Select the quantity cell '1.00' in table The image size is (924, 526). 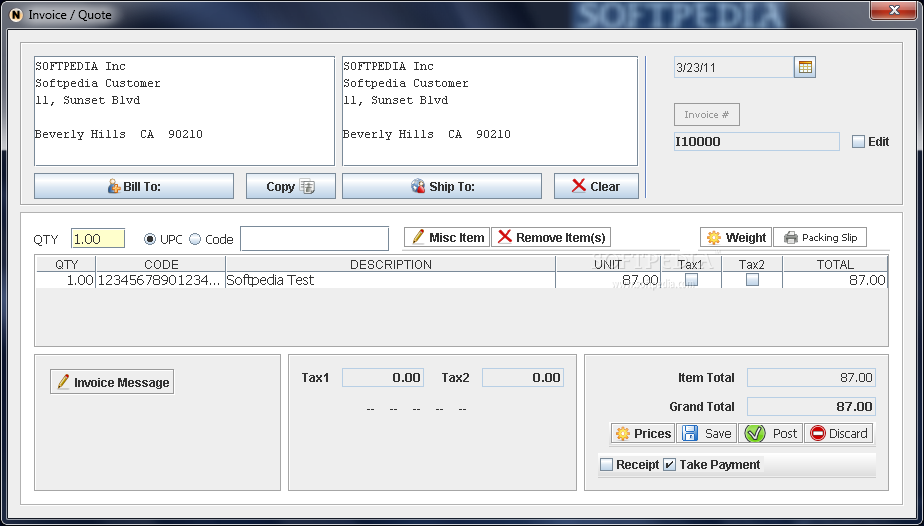tap(66, 280)
